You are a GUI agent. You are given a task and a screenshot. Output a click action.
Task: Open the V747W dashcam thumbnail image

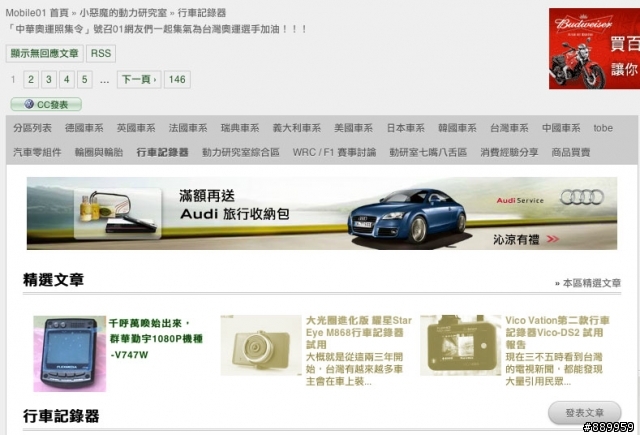70,354
